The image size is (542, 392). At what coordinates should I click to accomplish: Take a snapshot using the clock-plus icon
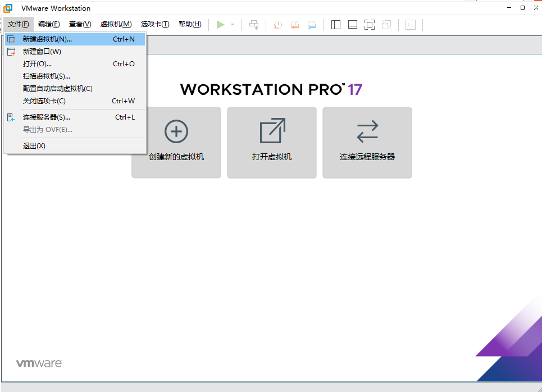pos(277,25)
